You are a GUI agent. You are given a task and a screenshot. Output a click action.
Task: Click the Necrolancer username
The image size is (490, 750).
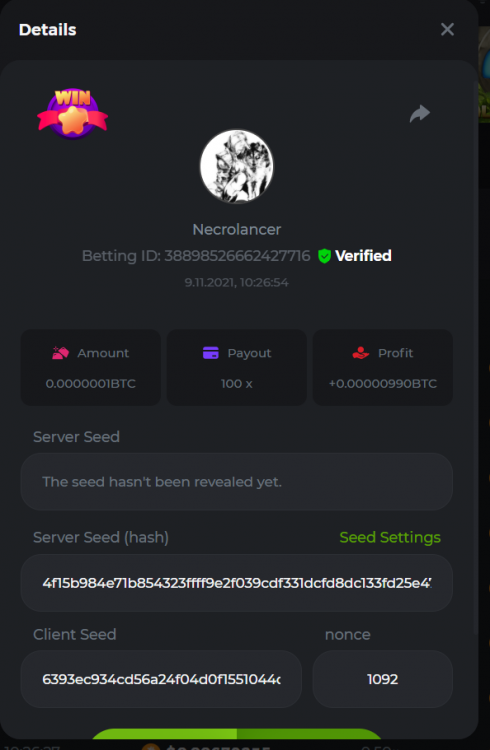pyautogui.click(x=237, y=230)
